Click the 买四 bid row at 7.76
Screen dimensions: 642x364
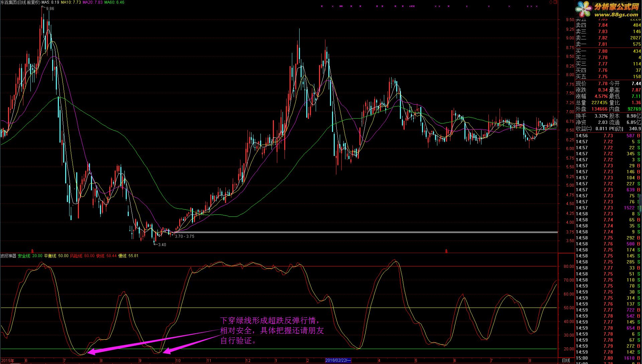pyautogui.click(x=608, y=70)
